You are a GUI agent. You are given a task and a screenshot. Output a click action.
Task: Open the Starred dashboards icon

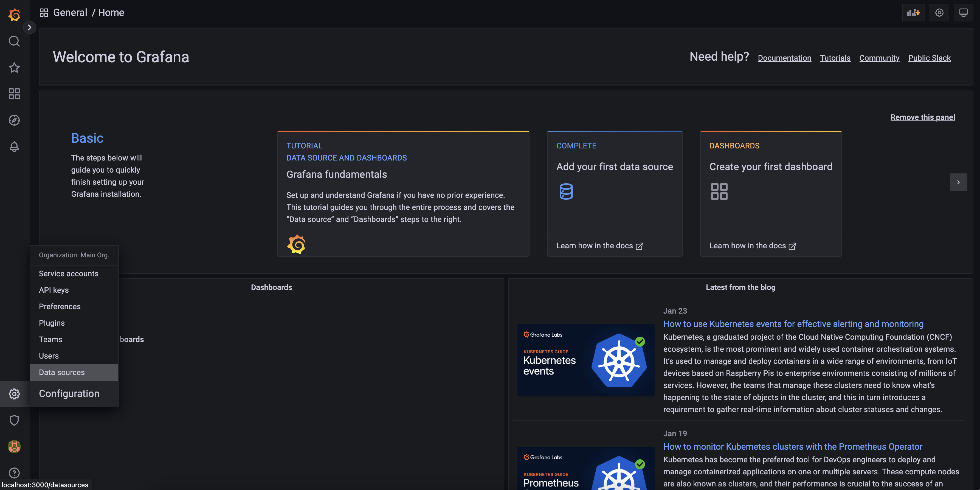click(x=15, y=68)
